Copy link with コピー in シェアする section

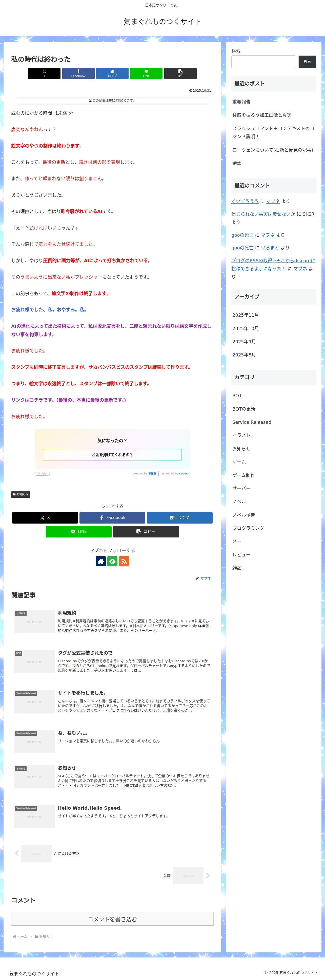pyautogui.click(x=146, y=531)
